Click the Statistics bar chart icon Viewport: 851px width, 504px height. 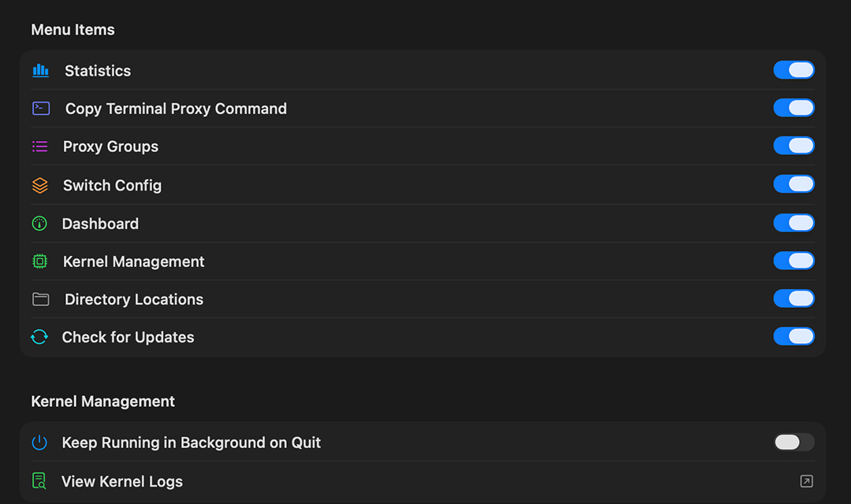pyautogui.click(x=40, y=70)
